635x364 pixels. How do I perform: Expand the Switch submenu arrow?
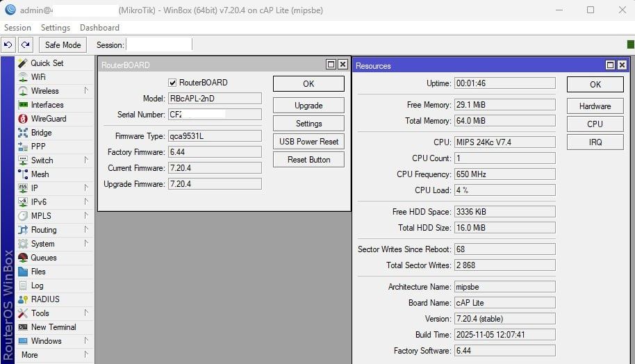point(86,160)
